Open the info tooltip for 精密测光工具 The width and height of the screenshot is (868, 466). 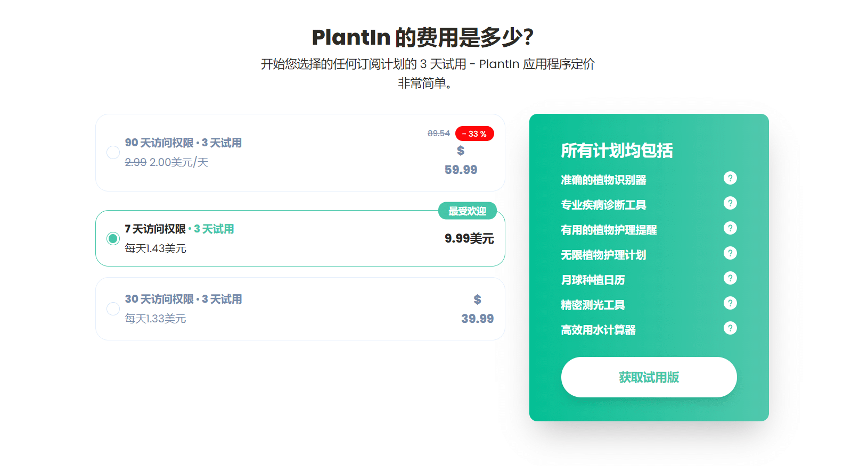pyautogui.click(x=731, y=303)
